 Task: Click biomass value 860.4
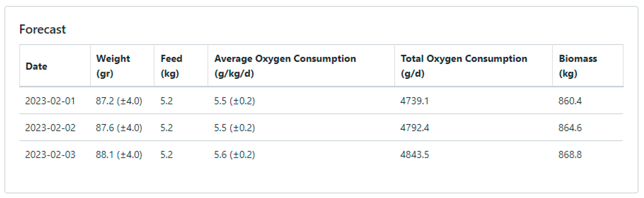click(570, 101)
